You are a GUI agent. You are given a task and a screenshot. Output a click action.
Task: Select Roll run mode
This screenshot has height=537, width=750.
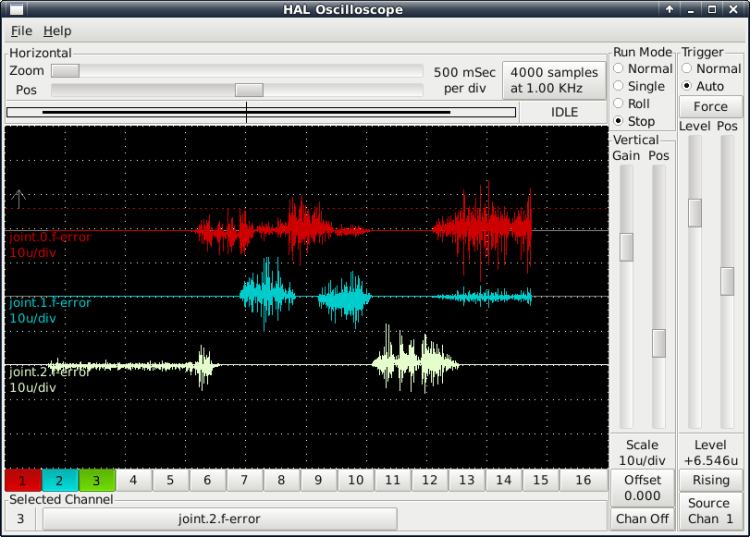point(618,103)
